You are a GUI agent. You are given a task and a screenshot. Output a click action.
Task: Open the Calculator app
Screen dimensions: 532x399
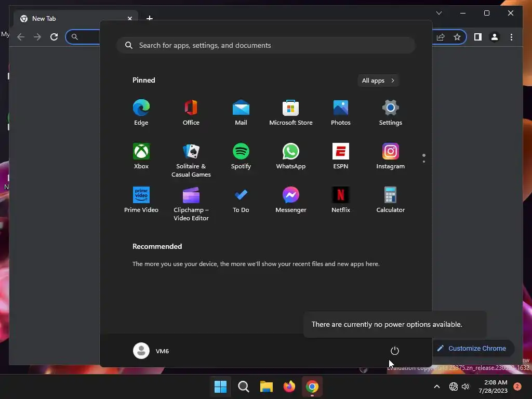pyautogui.click(x=391, y=200)
